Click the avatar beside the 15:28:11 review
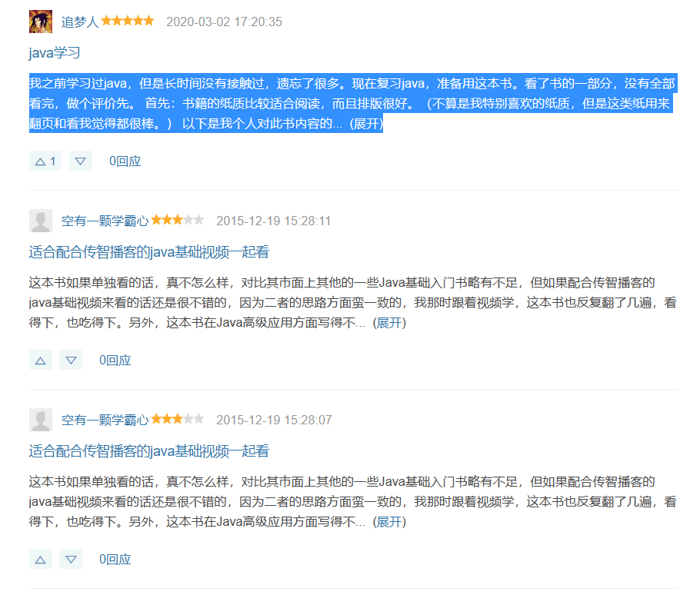The width and height of the screenshot is (700, 595). (41, 221)
